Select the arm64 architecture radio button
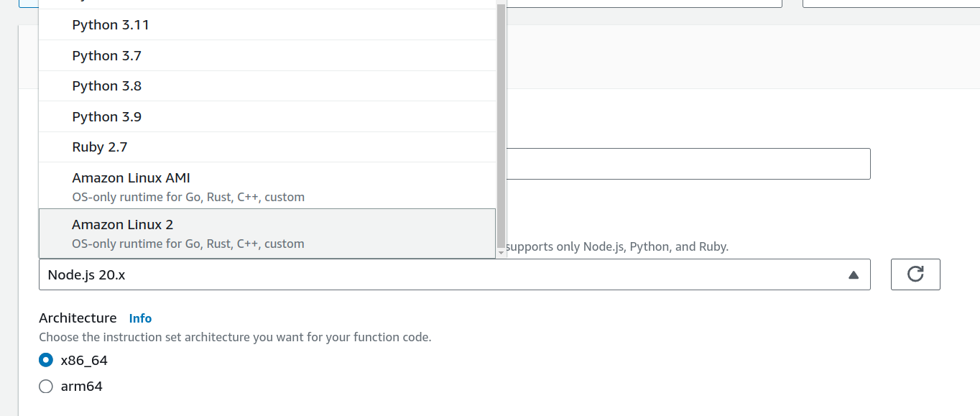 (45, 386)
